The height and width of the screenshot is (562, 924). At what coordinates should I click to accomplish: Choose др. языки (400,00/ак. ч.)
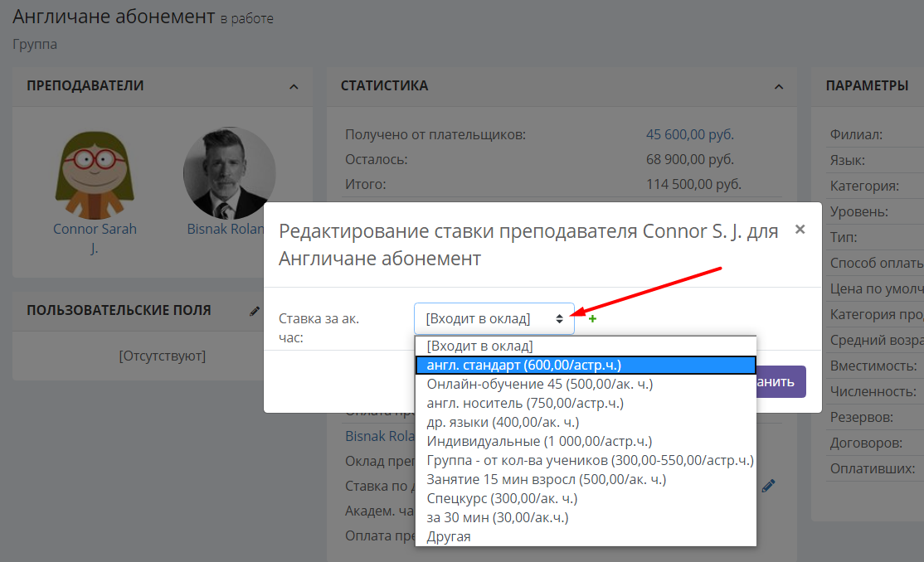pos(586,423)
